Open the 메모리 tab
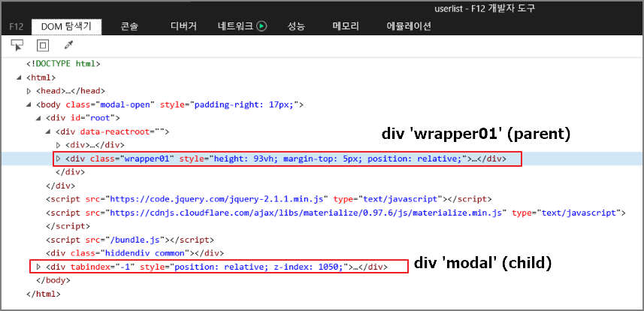Image resolution: width=644 pixels, height=311 pixels. click(x=346, y=27)
